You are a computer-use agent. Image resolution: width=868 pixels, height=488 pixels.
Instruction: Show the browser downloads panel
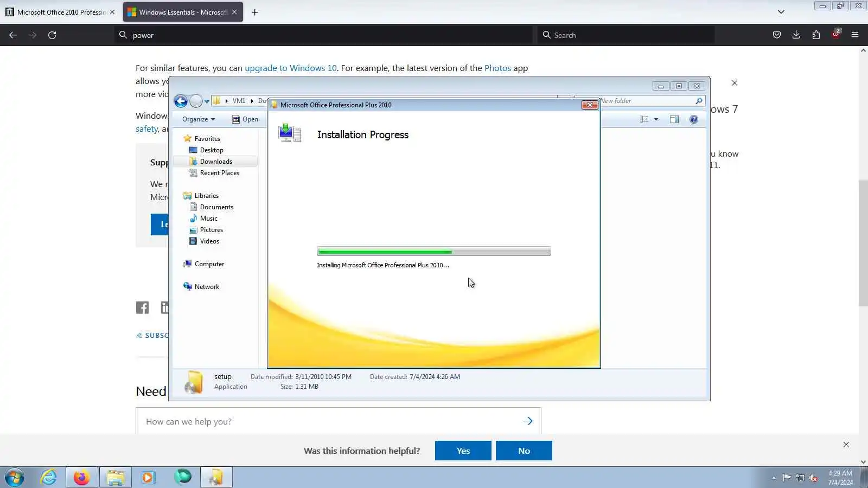coord(796,35)
